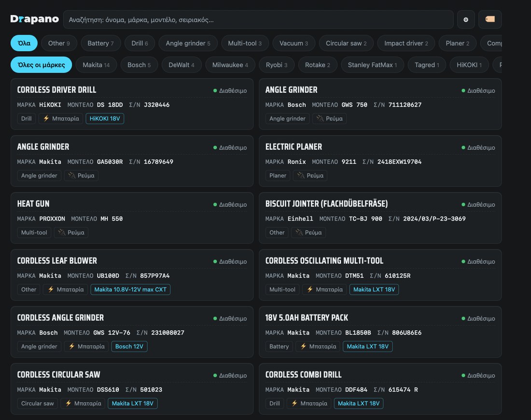Screen dimensions: 531x420
Task: Click Μπαταρία tag on Driver Drill card
Action: pyautogui.click(x=61, y=119)
